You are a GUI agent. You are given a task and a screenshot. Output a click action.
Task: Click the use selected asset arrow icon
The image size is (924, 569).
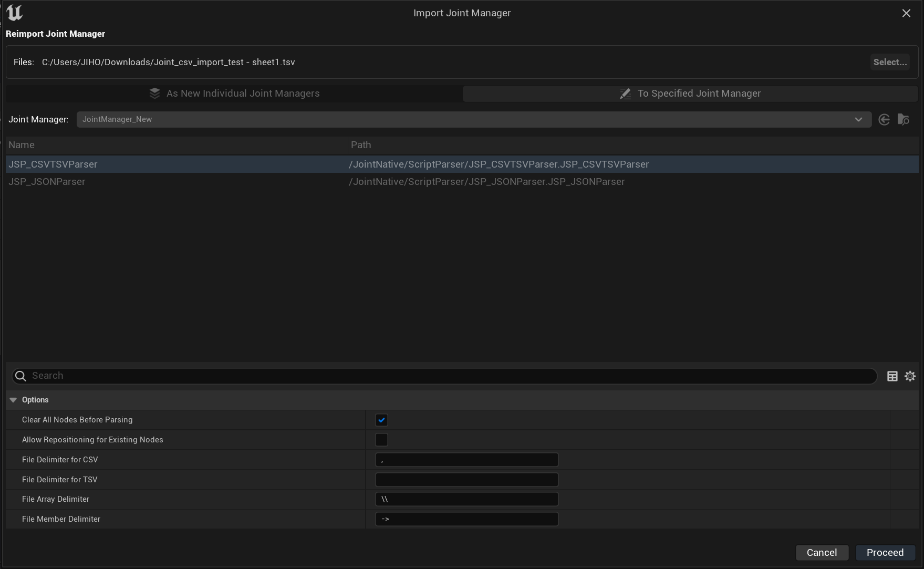click(x=884, y=120)
